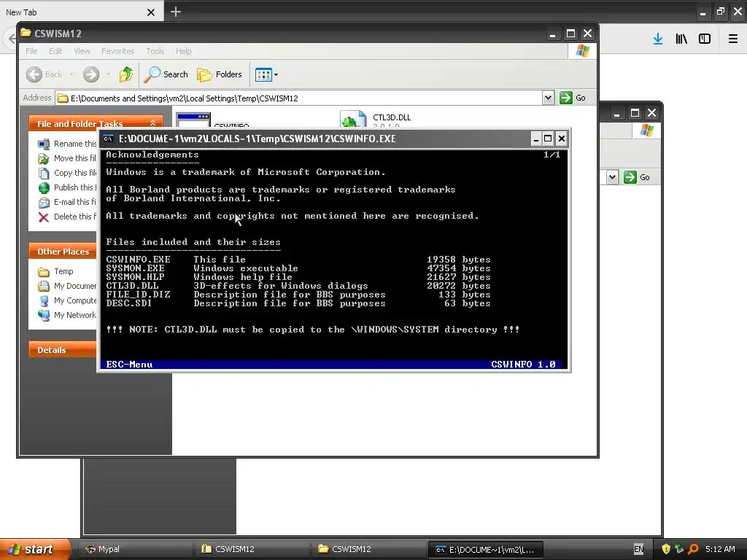Select the New Tab browser tab
The height and width of the screenshot is (560, 747).
pyautogui.click(x=82, y=12)
